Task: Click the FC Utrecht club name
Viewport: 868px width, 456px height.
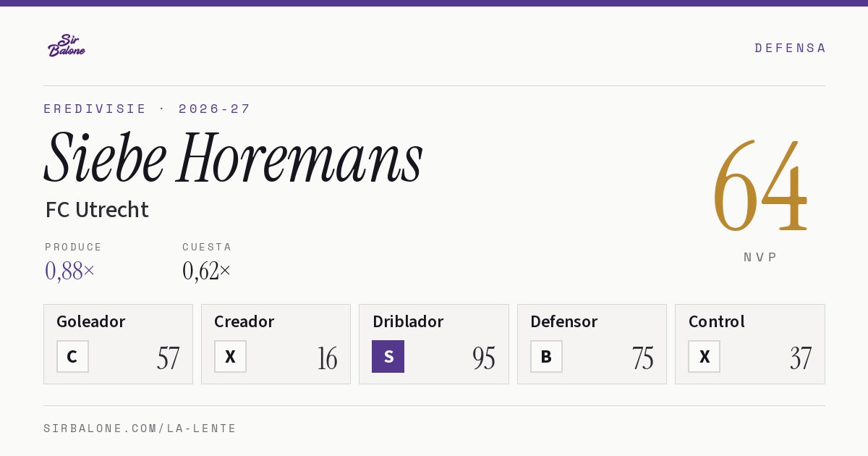Action: pyautogui.click(x=97, y=210)
